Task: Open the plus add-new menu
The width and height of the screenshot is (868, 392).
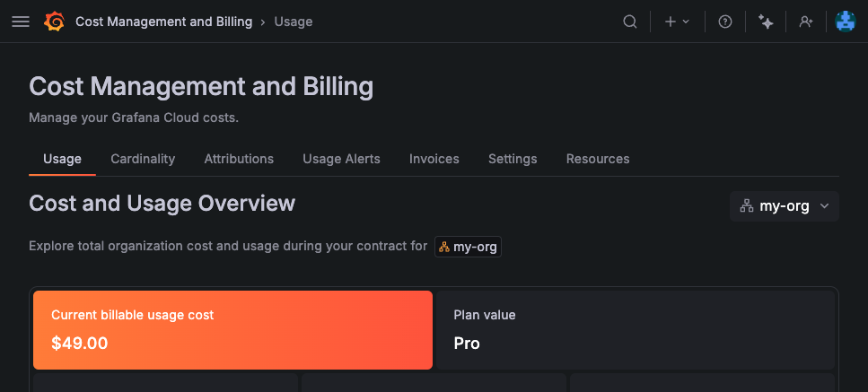Action: 677,22
